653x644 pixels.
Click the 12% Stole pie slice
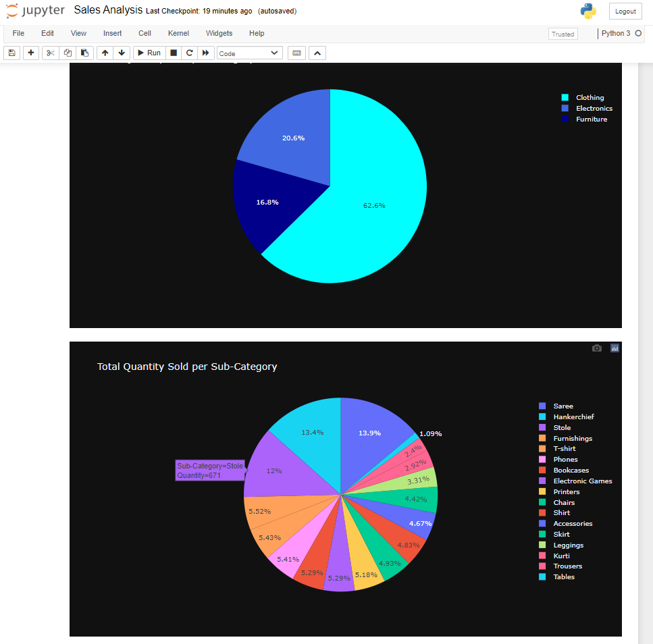pyautogui.click(x=274, y=471)
